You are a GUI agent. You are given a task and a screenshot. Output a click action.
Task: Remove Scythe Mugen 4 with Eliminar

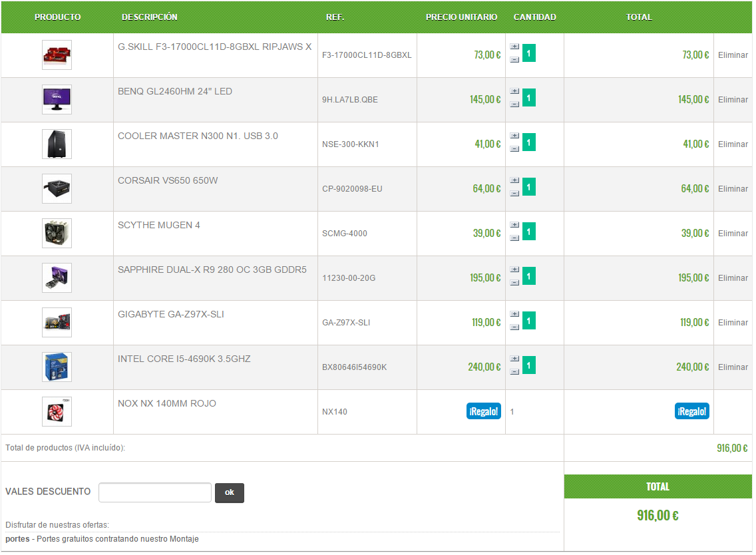coord(733,234)
